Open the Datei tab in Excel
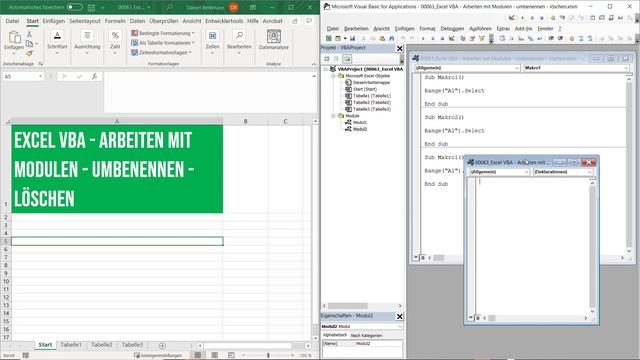This screenshot has height=360, width=640. pos(12,21)
